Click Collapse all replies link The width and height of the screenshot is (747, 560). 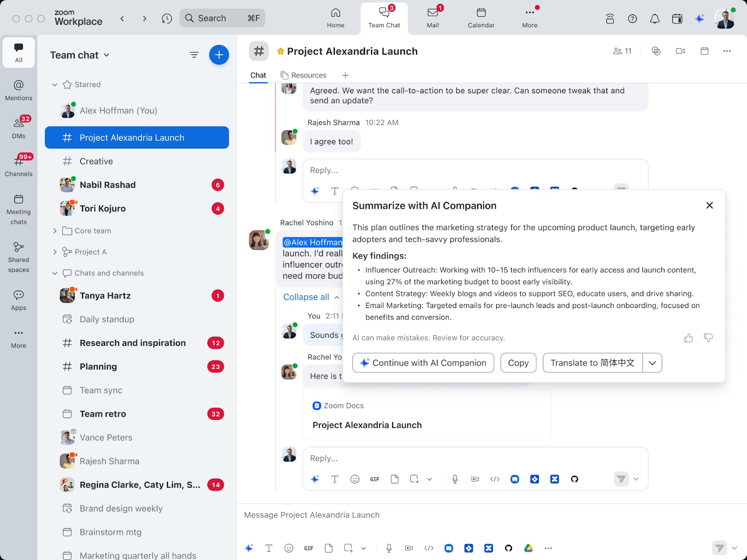click(x=311, y=297)
